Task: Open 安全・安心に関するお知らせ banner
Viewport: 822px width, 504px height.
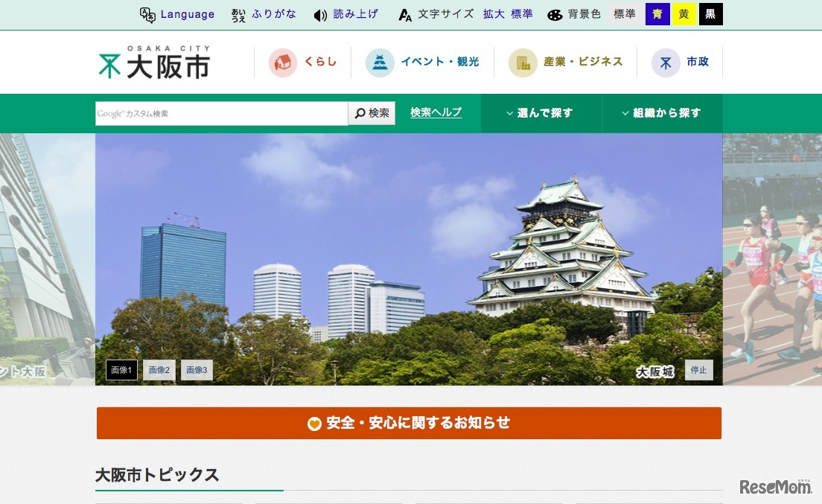Action: tap(409, 423)
